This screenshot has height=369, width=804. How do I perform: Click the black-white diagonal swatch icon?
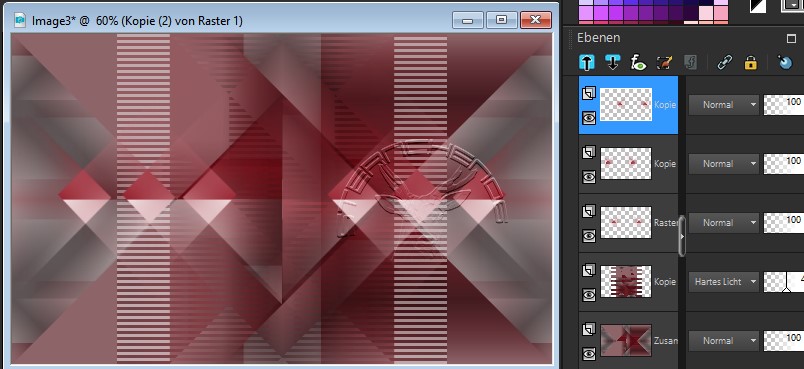758,5
